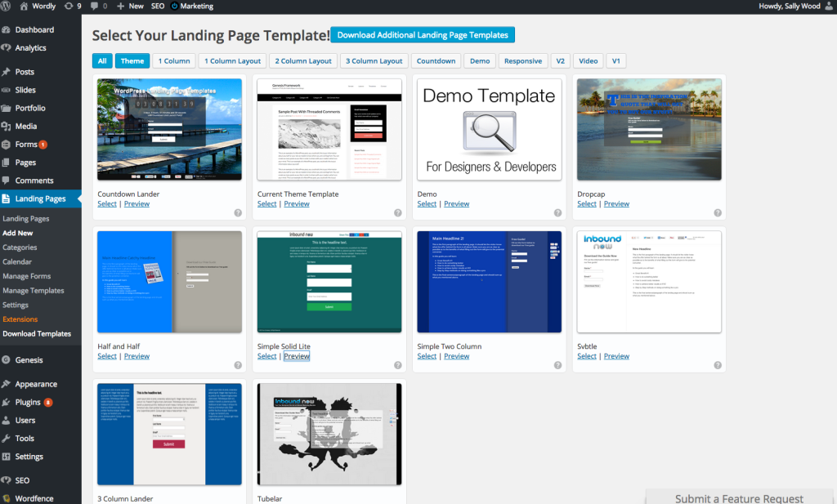The image size is (837, 504).
Task: Filter templates by Countdown category
Action: pyautogui.click(x=436, y=61)
